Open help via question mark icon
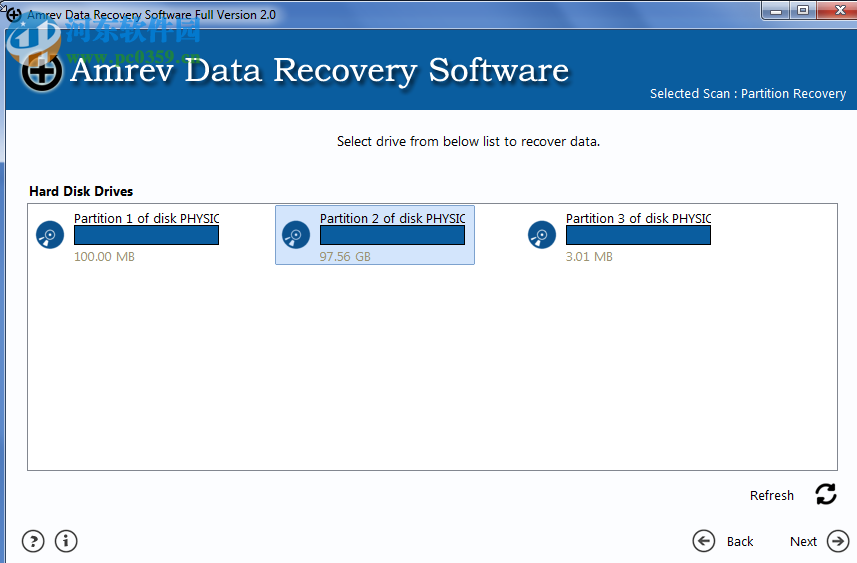Screen dimensions: 857x563 (33, 541)
